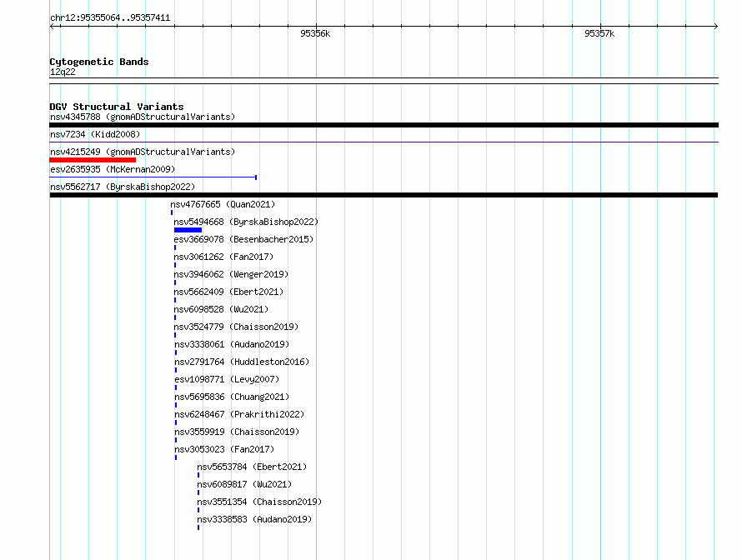Open nsv3338061 (Audano2019) variant
Image resolution: width=742 pixels, height=560 pixels.
232,344
